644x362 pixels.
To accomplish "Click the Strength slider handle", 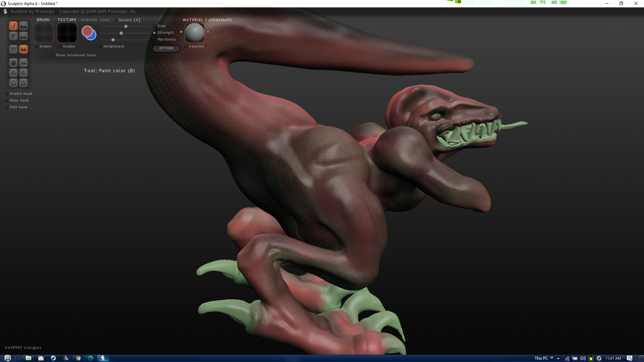I will tap(121, 33).
